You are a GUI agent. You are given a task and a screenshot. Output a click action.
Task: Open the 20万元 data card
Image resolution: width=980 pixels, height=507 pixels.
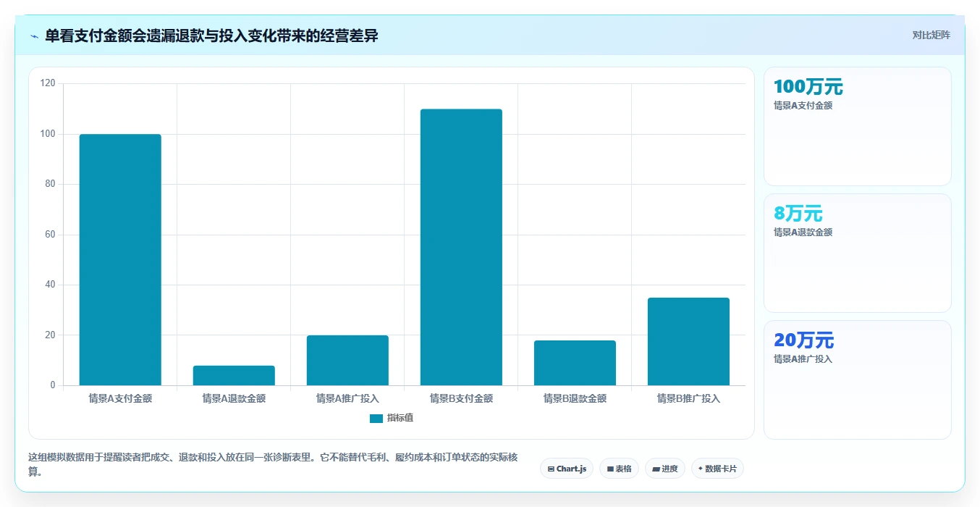coord(858,380)
